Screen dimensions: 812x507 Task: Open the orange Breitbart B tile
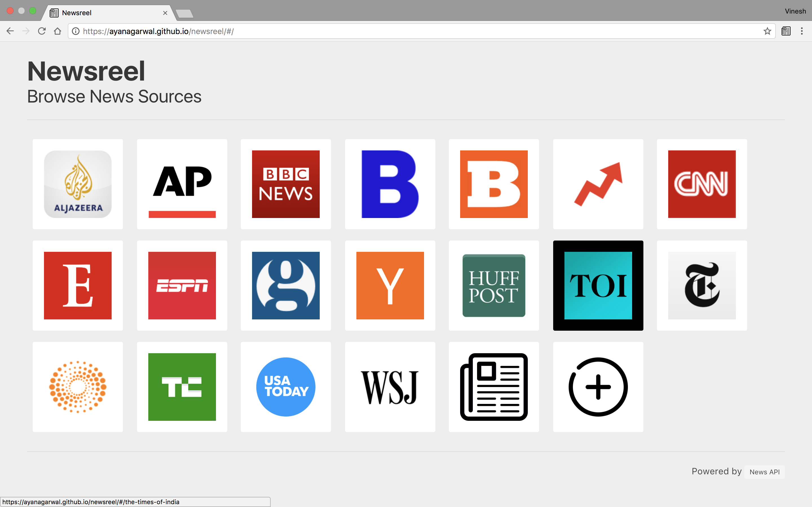494,184
